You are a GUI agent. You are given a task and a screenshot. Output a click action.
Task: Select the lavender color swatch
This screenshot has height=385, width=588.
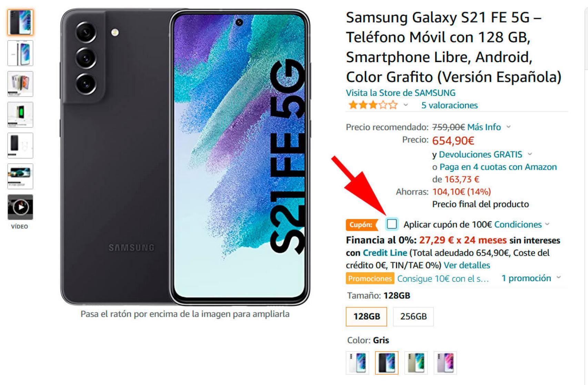point(445,363)
